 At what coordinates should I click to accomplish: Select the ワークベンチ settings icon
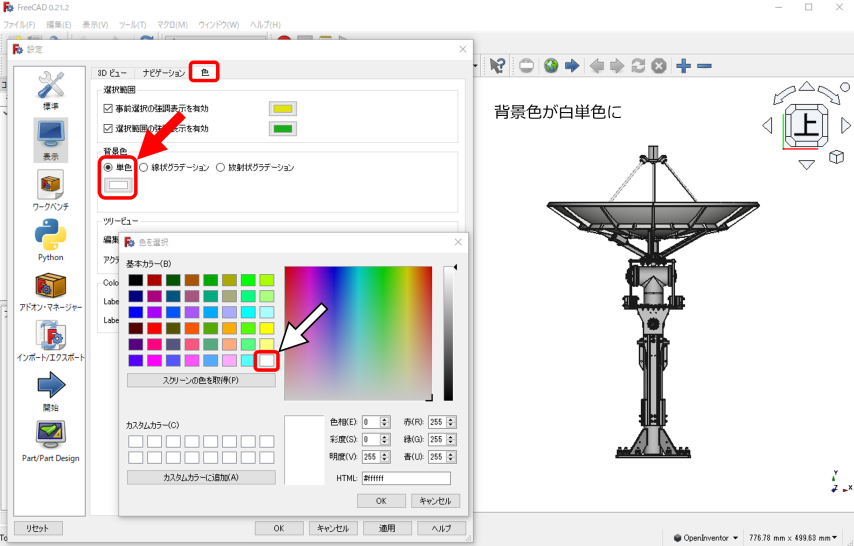pyautogui.click(x=51, y=188)
